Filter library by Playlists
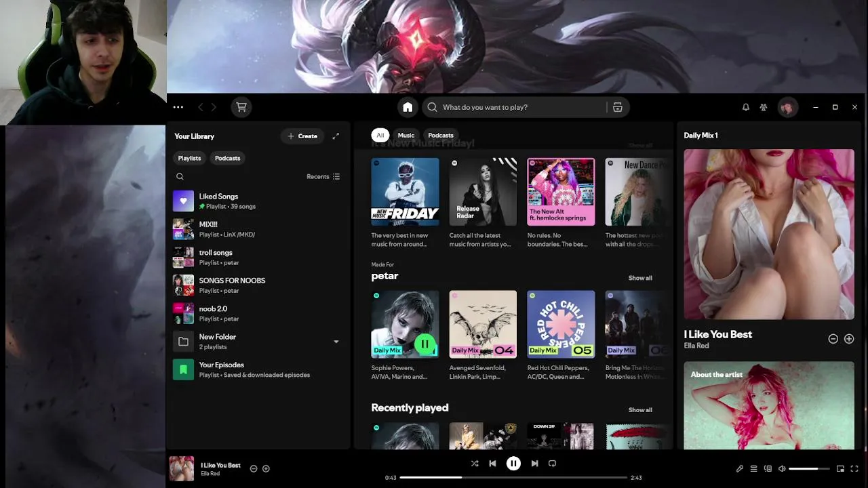This screenshot has height=488, width=868. [189, 158]
